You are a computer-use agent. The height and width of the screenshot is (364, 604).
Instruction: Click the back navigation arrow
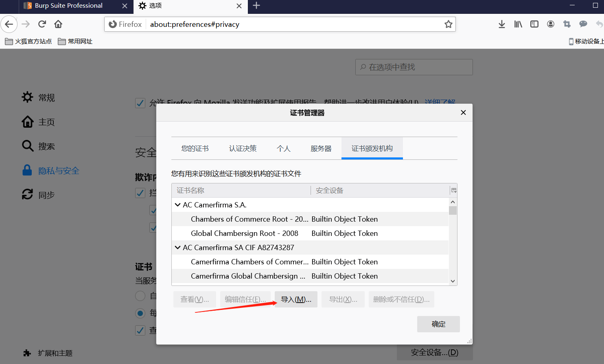[x=9, y=24]
